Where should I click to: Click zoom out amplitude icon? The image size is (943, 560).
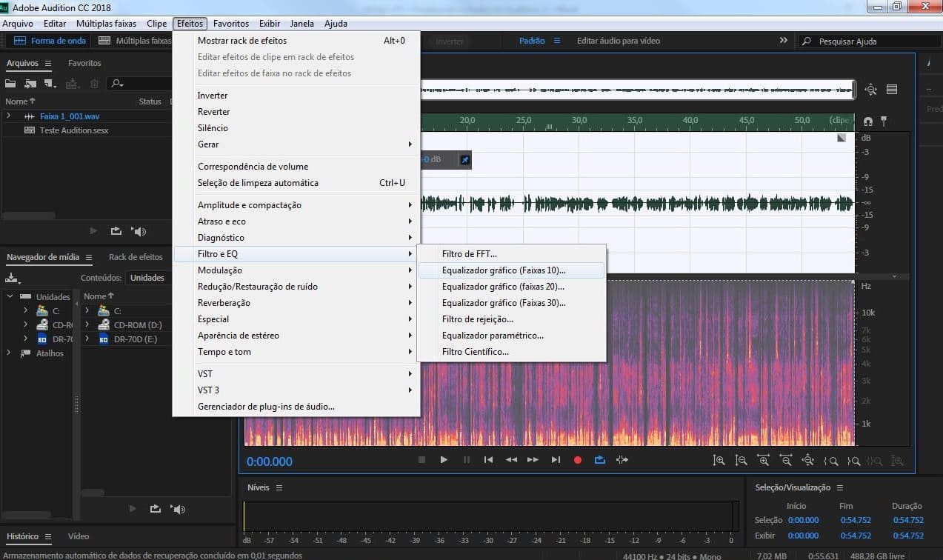tap(741, 460)
